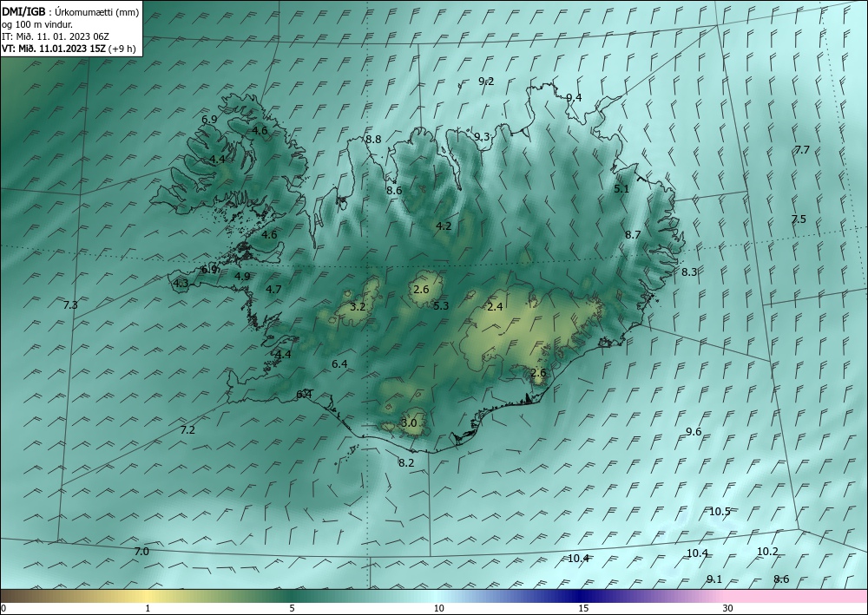Image resolution: width=868 pixels, height=615 pixels.
Task: Click the color scale tick label 0
Action: 3,609
